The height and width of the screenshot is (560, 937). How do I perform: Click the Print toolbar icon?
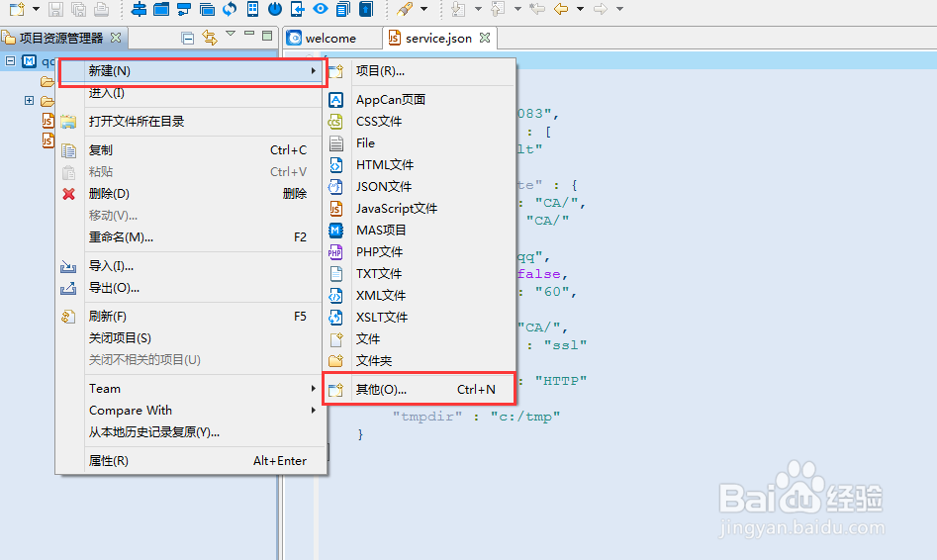point(102,9)
